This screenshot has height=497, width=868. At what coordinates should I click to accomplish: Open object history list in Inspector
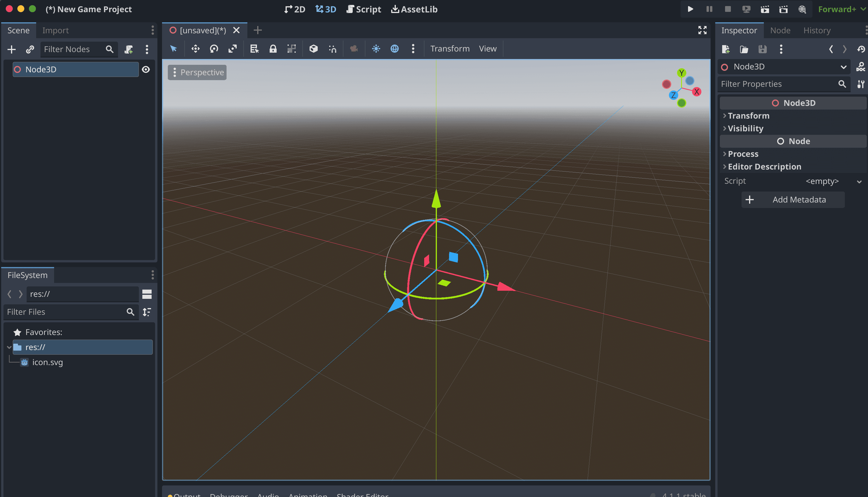pyautogui.click(x=861, y=49)
